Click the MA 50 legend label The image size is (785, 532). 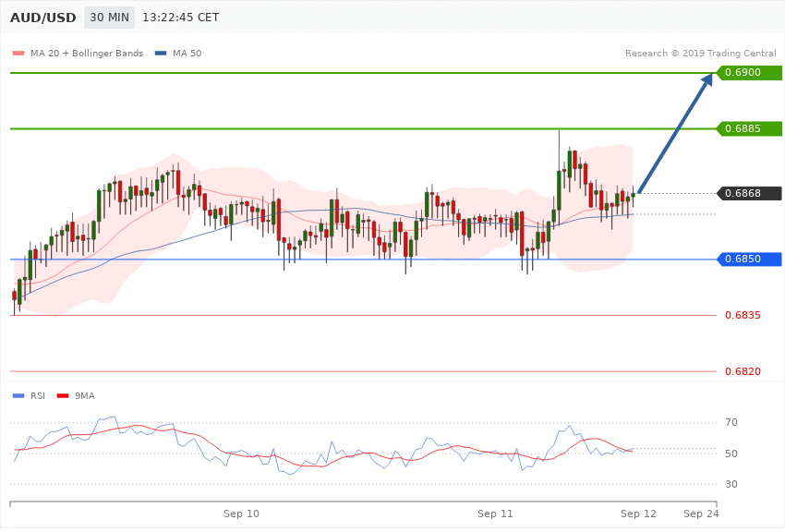[187, 54]
